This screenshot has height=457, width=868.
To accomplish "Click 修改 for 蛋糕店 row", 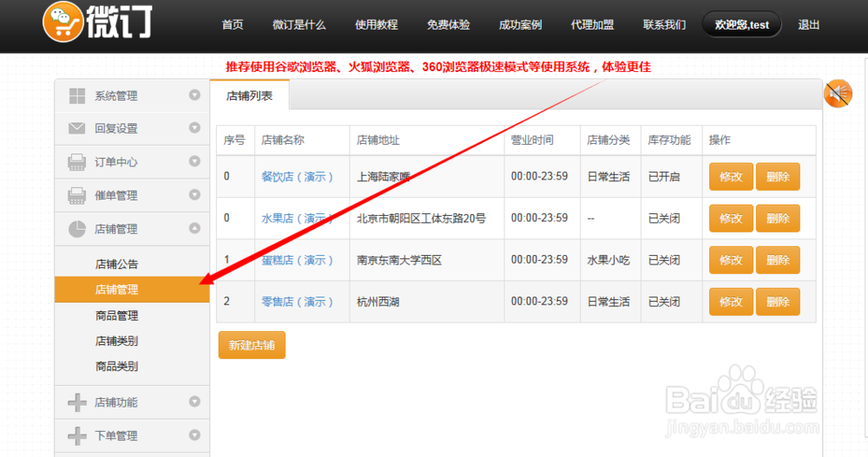I will click(x=731, y=260).
